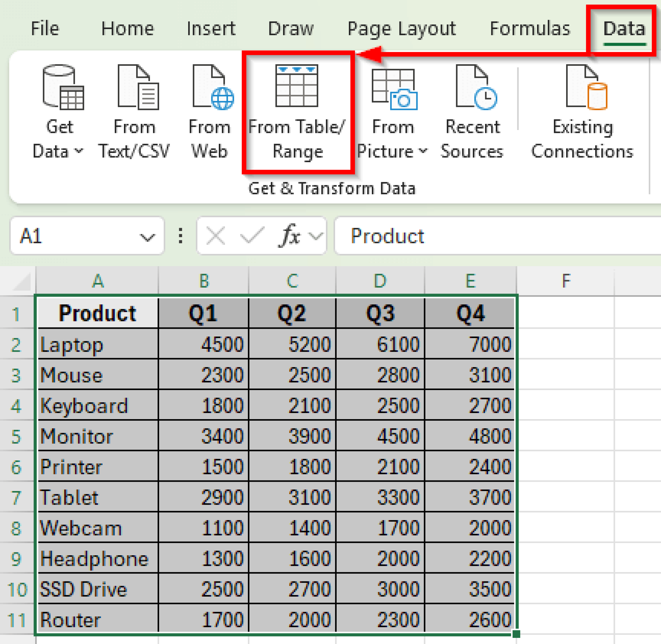Screen dimensions: 661x644
Task: Click the Cancel (X) button in formula bar
Action: pyautogui.click(x=216, y=236)
